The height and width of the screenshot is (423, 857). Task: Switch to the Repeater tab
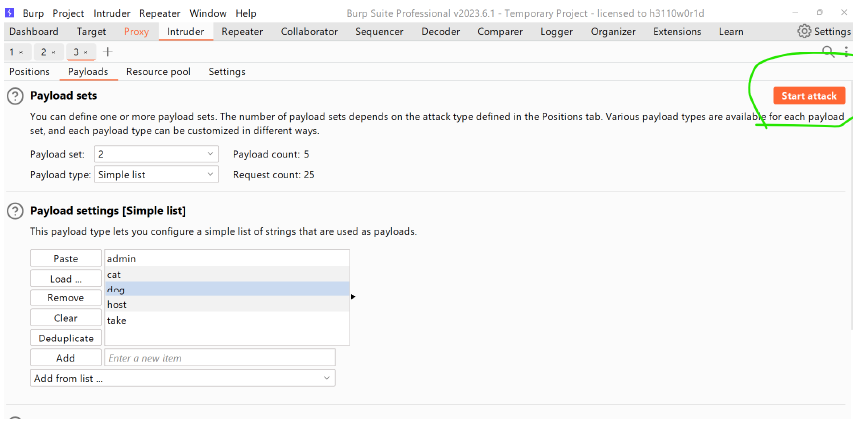point(242,32)
